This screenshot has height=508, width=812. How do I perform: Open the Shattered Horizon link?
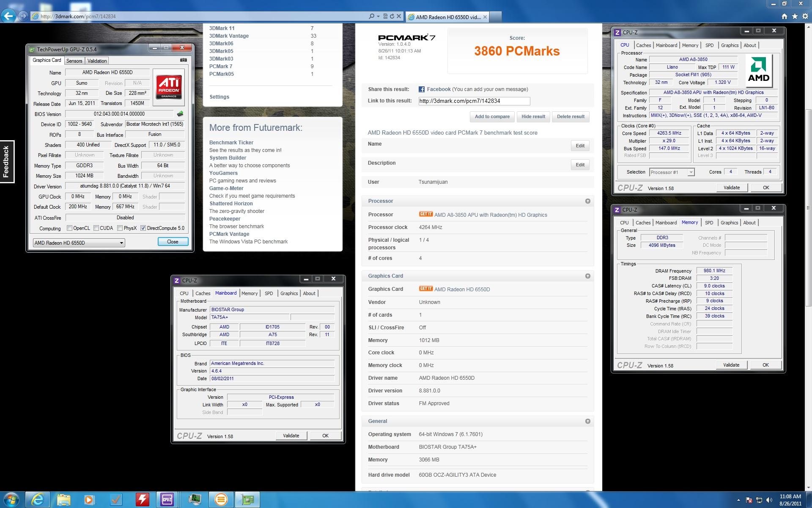pyautogui.click(x=231, y=204)
